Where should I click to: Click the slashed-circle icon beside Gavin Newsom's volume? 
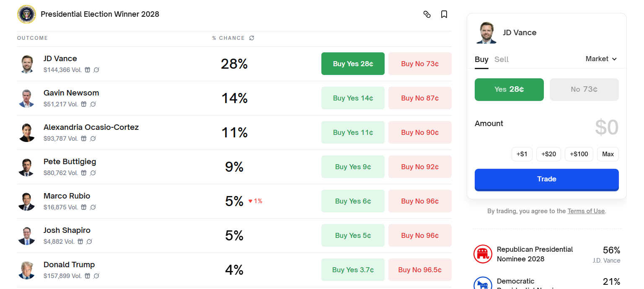coord(93,104)
